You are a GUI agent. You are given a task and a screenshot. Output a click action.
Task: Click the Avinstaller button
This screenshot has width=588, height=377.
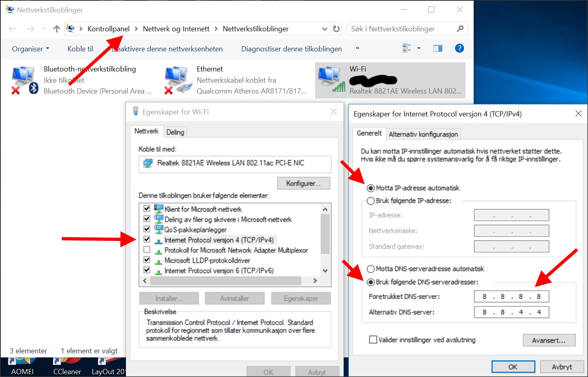[234, 298]
